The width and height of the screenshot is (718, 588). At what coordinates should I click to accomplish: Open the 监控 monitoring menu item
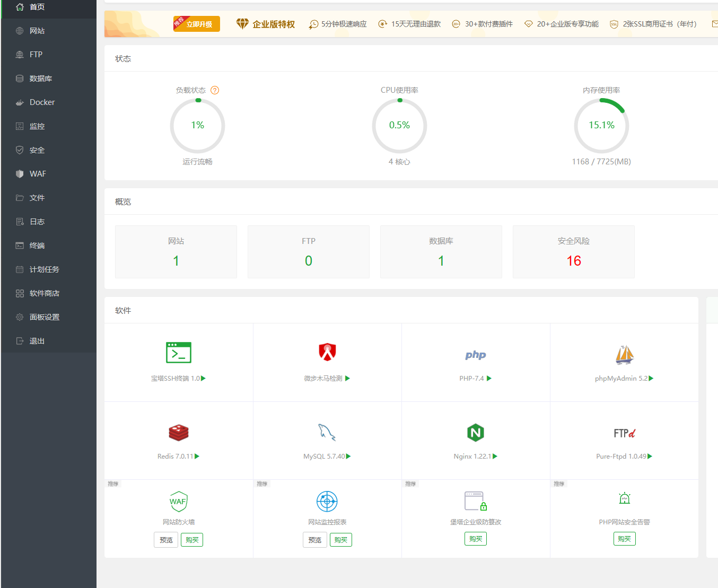[x=49, y=126]
